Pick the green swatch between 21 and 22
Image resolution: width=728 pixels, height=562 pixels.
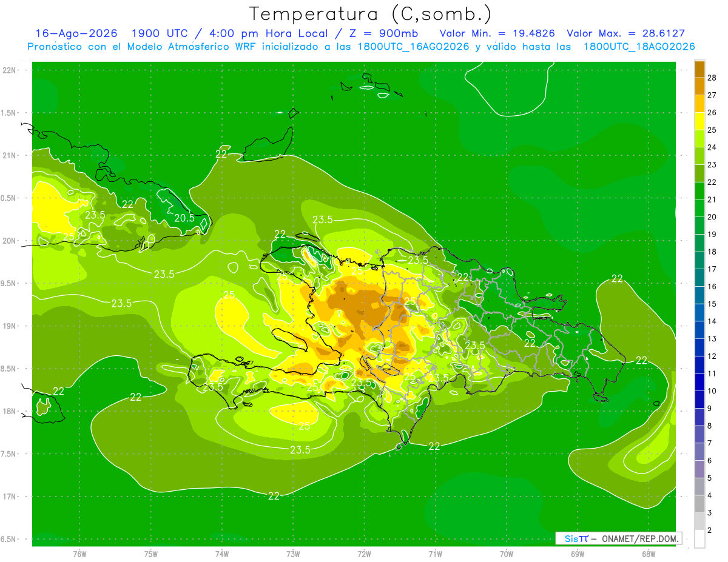[x=699, y=191]
